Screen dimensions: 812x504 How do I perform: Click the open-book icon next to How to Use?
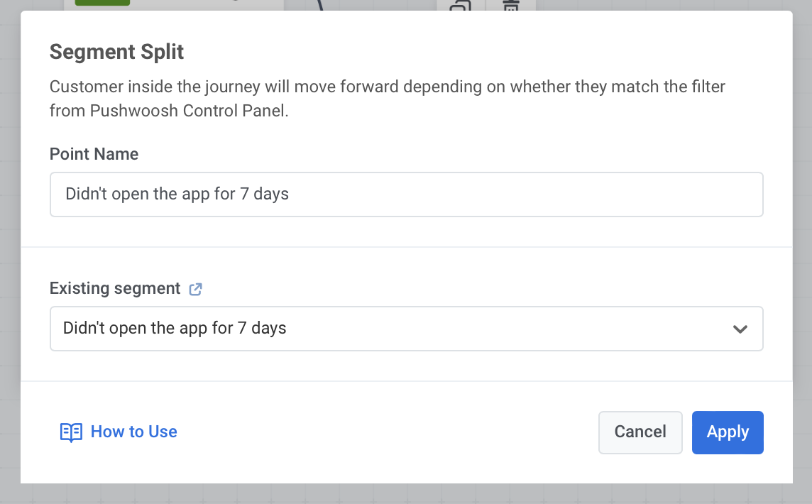pyautogui.click(x=71, y=432)
